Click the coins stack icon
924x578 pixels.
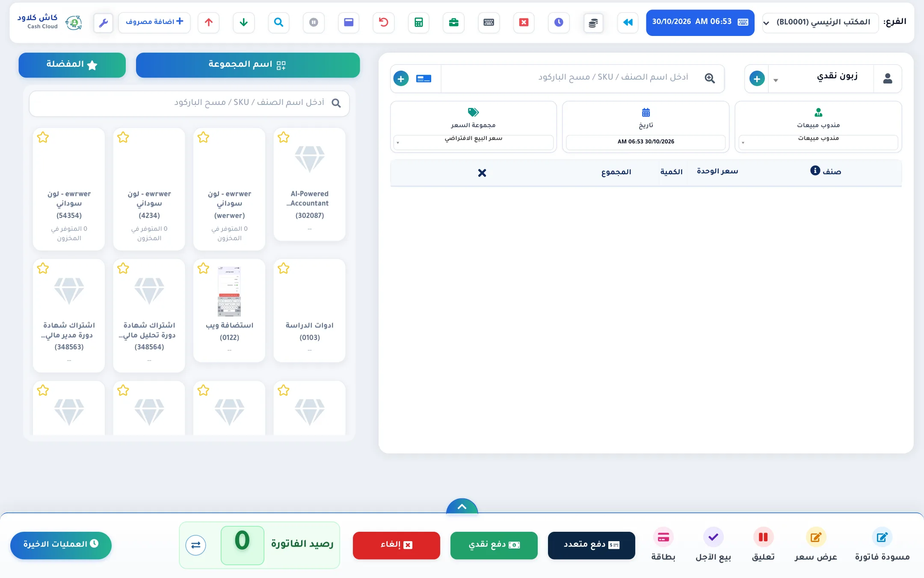[x=593, y=23]
